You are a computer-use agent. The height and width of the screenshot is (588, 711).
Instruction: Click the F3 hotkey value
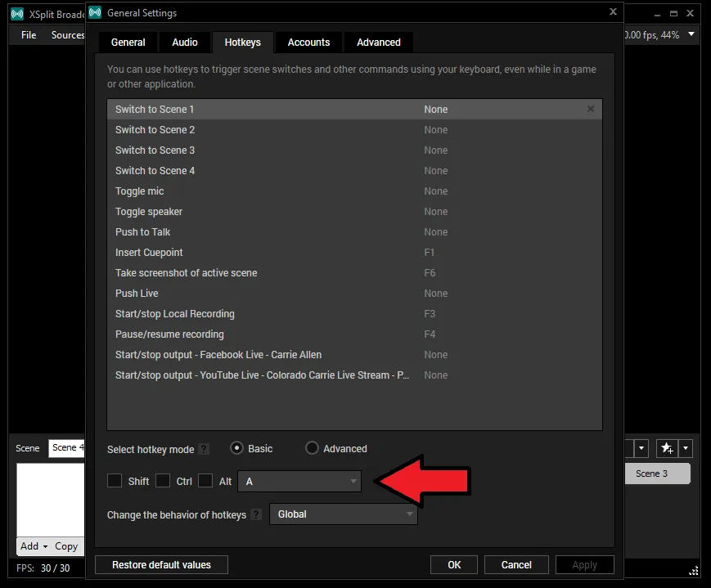(x=430, y=313)
